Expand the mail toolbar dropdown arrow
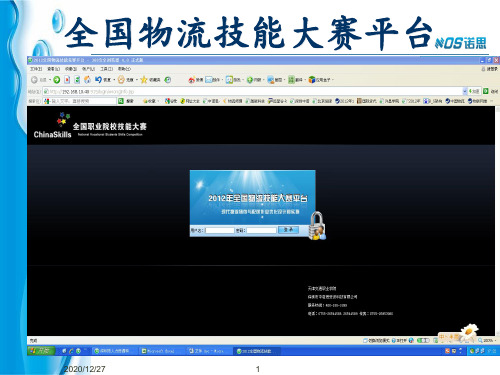 222,80
